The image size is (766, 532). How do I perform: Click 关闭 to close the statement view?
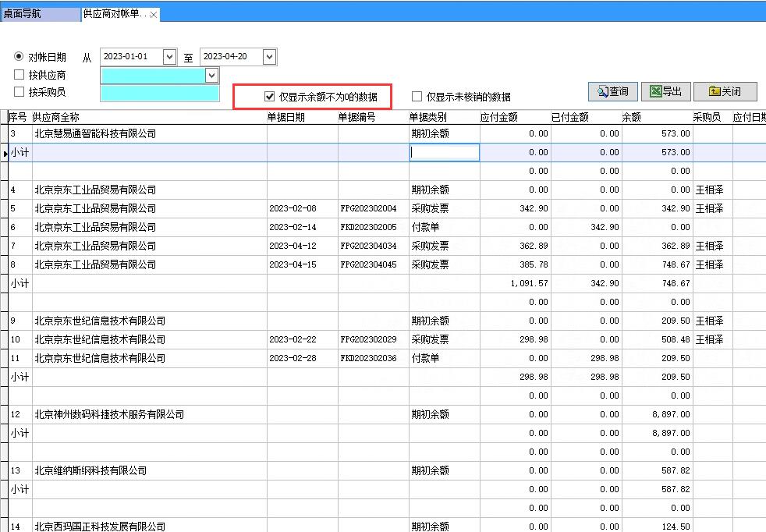tap(725, 91)
